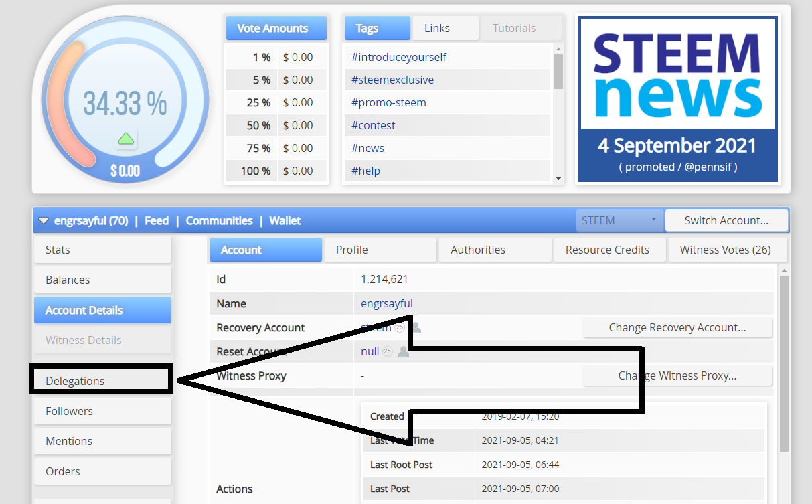This screenshot has width=812, height=504.
Task: Open the STEEM chain dropdown
Action: (619, 220)
